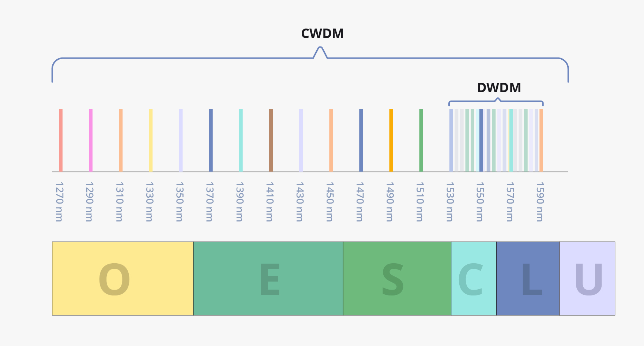This screenshot has width=644, height=346.
Task: Click the blue L band block
Action: point(528,278)
